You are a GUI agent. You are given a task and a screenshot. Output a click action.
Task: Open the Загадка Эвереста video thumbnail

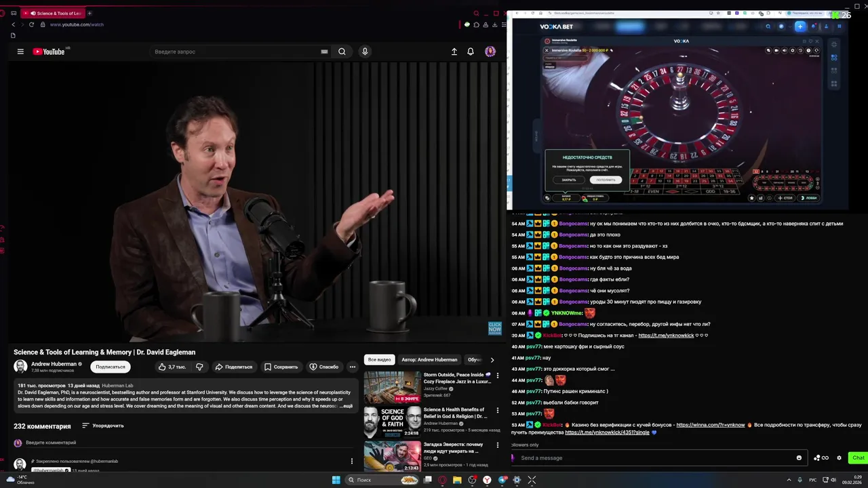(392, 456)
